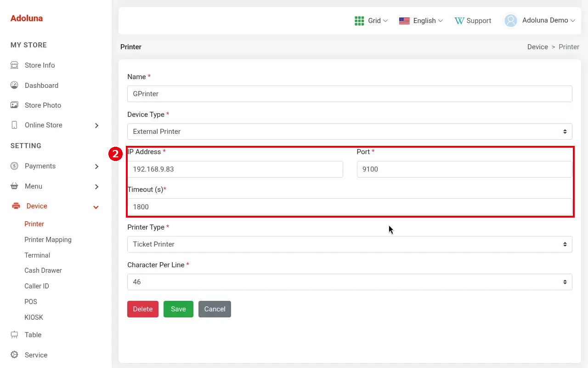
Task: Expand the Menu submenu chevron
Action: [96, 187]
